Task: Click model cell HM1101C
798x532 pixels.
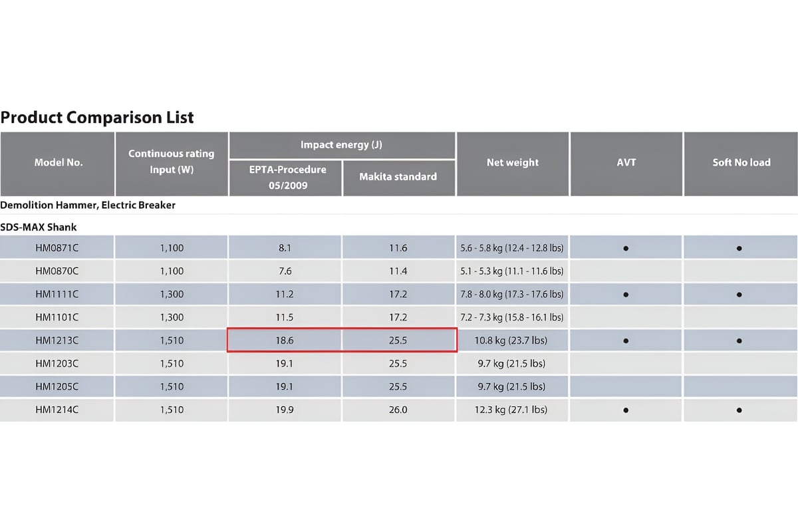Action: pos(57,317)
